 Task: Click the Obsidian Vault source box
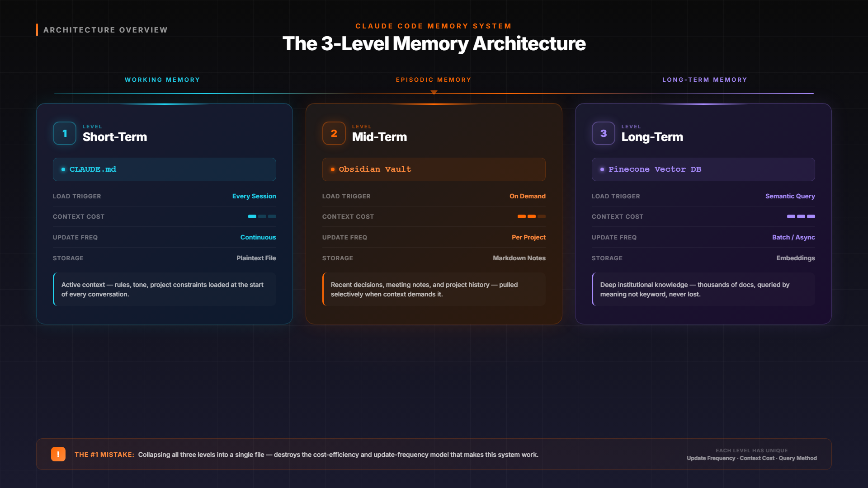click(x=434, y=169)
